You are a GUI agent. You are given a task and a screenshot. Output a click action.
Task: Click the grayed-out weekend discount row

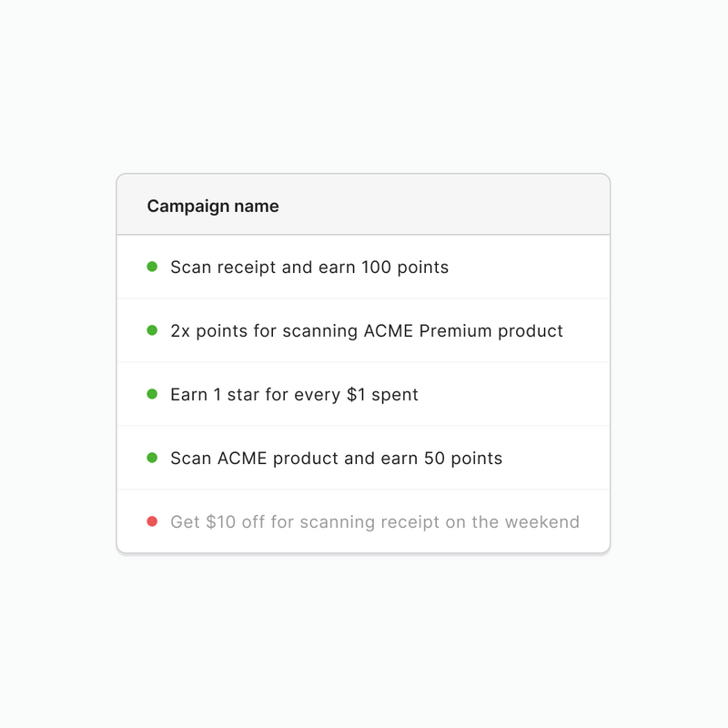375,521
